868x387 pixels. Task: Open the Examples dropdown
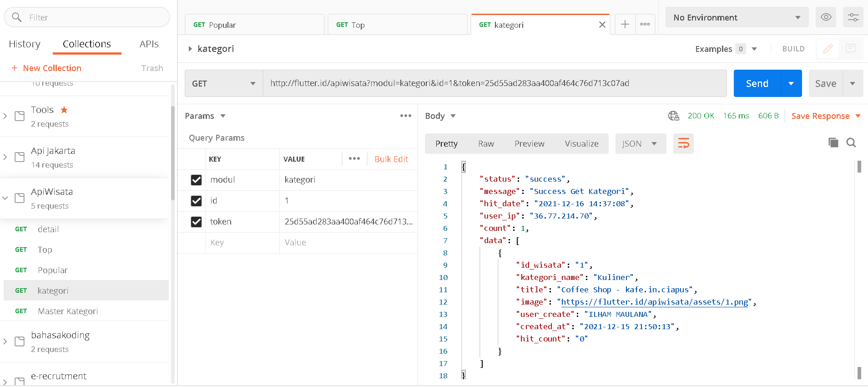coord(754,49)
